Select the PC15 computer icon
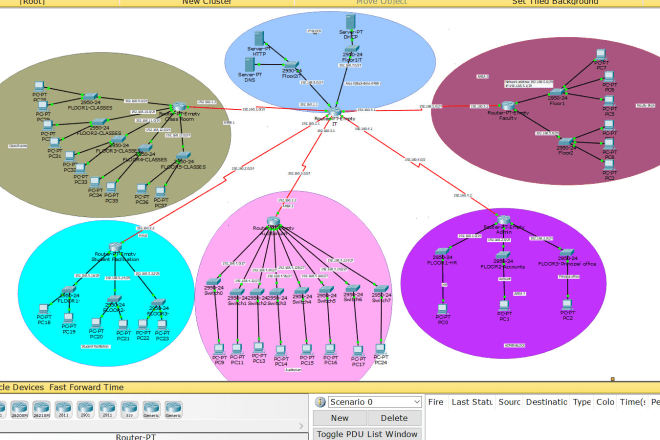 (307, 350)
